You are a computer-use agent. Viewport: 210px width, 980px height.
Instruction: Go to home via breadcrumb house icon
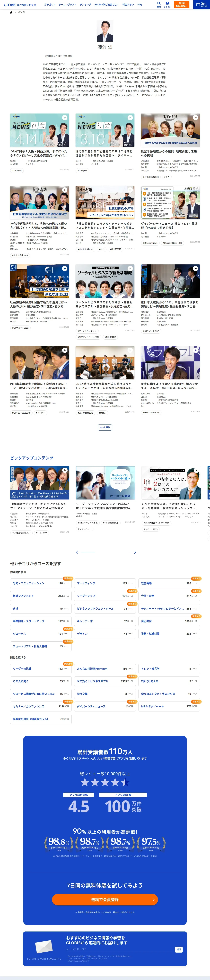click(x=11, y=13)
